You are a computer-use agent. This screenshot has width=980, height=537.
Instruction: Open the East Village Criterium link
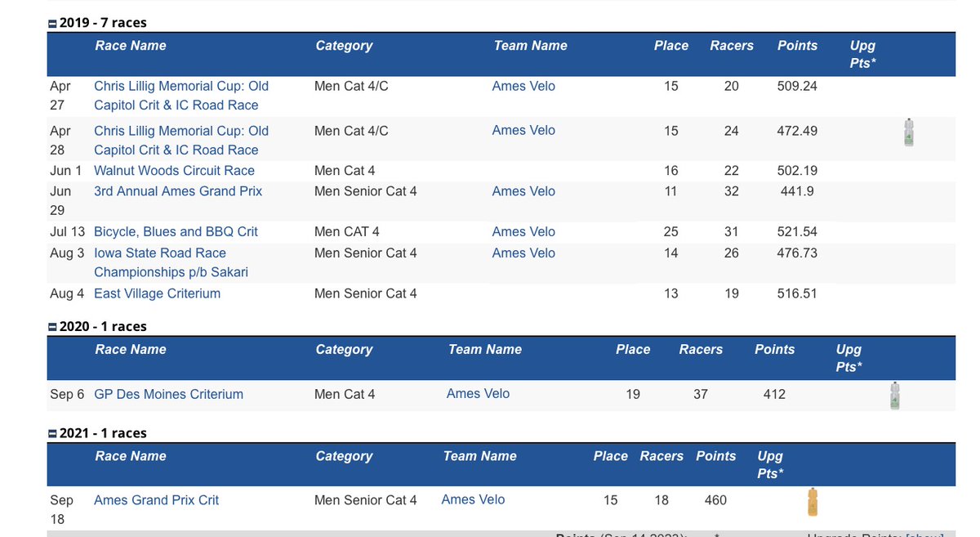[157, 293]
